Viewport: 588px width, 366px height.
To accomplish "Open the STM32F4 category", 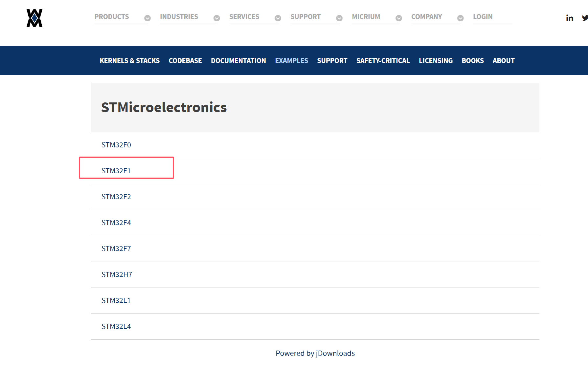I will [x=116, y=223].
